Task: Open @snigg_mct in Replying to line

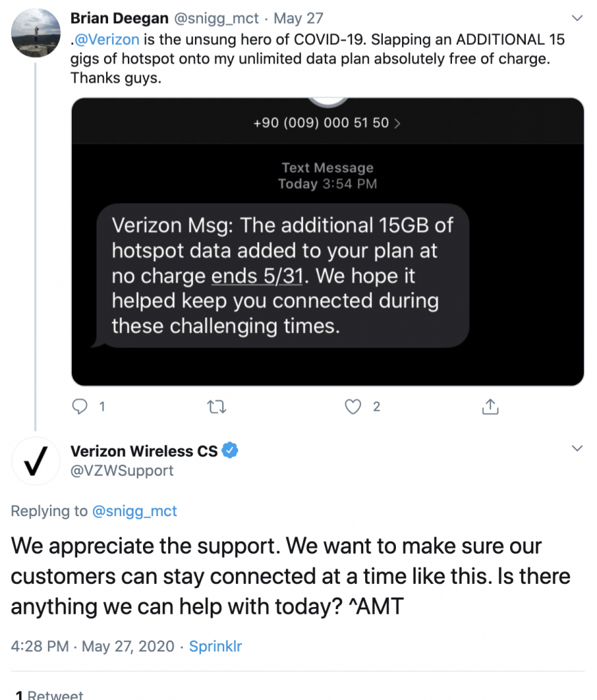Action: (x=135, y=511)
